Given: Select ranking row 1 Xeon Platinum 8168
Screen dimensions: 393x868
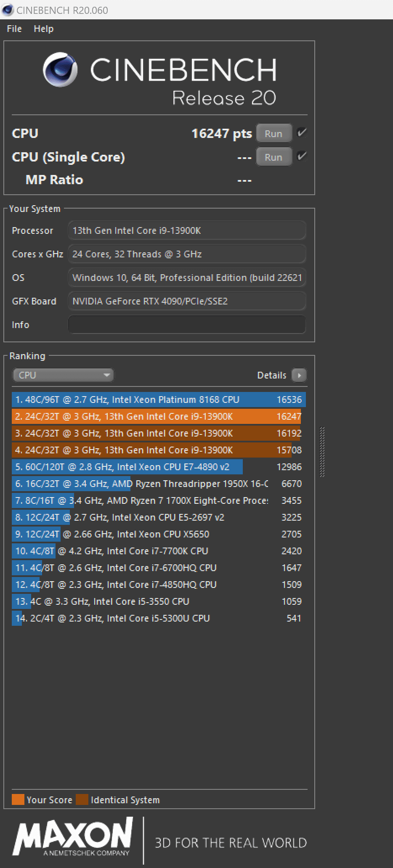Looking at the screenshot, I should [159, 400].
